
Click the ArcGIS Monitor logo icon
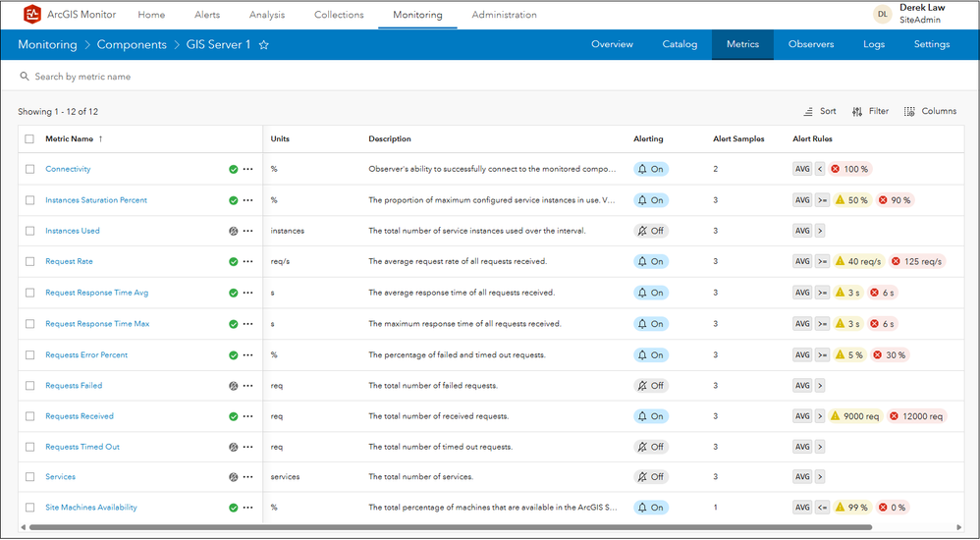31,14
